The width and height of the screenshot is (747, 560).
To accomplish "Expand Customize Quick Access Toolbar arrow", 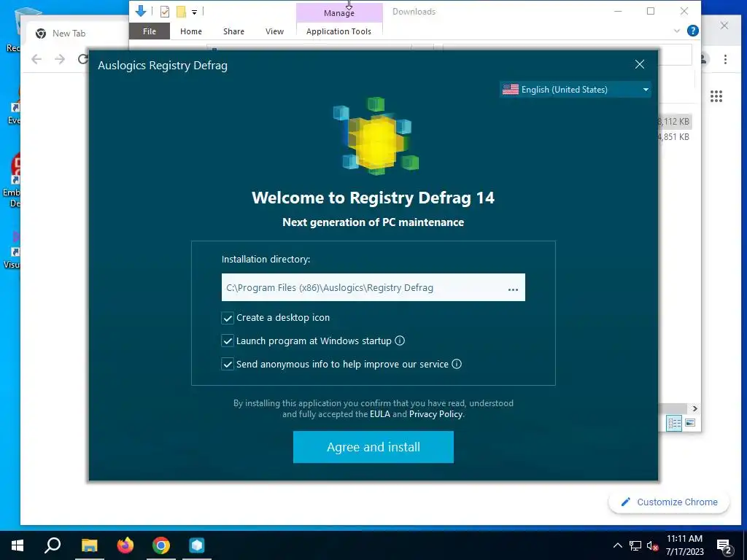I will click(x=194, y=12).
